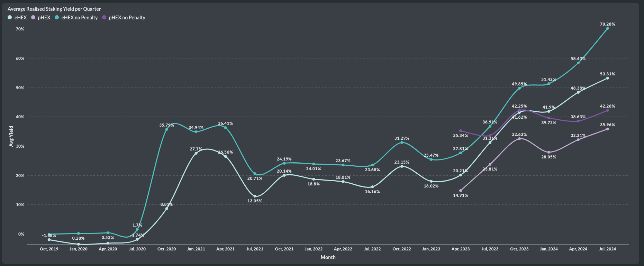Viewport: 644px width, 266px height.
Task: Select the 53.31% data label
Action: 608,74
